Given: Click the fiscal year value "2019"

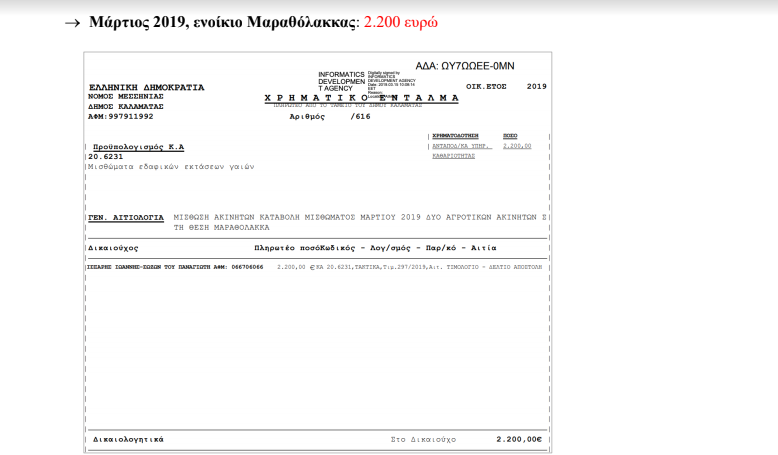Looking at the screenshot, I should pos(536,86).
